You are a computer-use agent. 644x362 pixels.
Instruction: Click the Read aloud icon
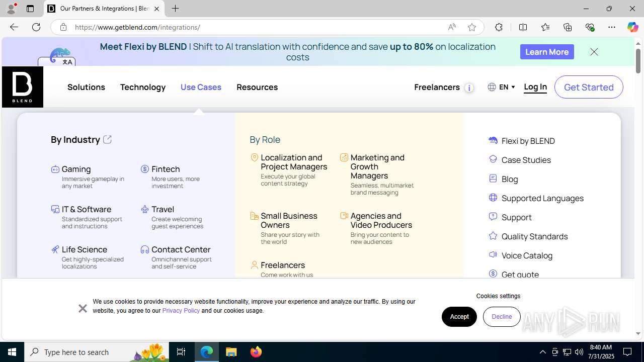pos(452,27)
